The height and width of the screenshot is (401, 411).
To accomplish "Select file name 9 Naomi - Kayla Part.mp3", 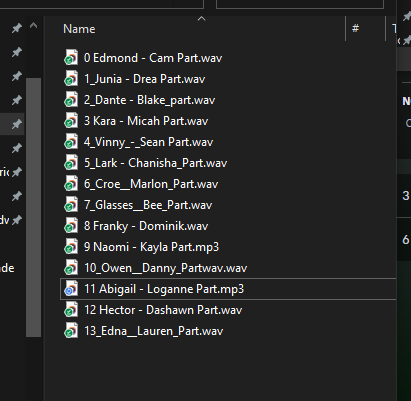I will [151, 247].
